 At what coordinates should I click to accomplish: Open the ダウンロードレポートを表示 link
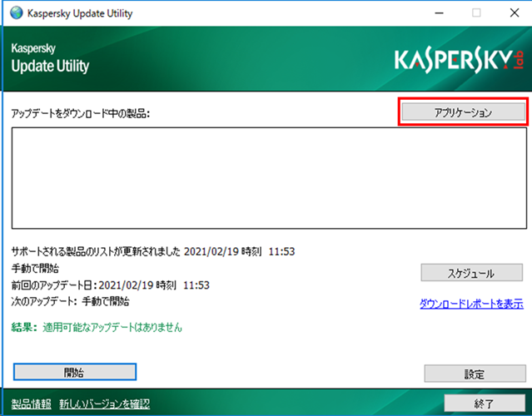pyautogui.click(x=471, y=304)
